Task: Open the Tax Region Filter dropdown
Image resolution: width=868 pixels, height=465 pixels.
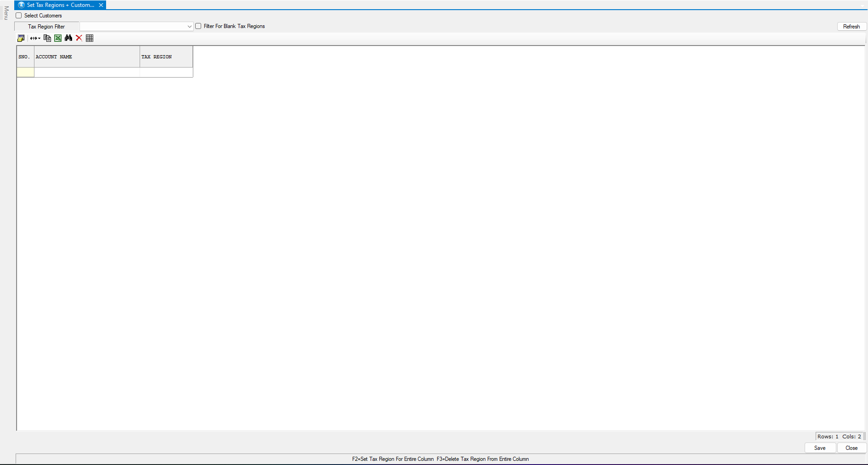Action: point(189,27)
